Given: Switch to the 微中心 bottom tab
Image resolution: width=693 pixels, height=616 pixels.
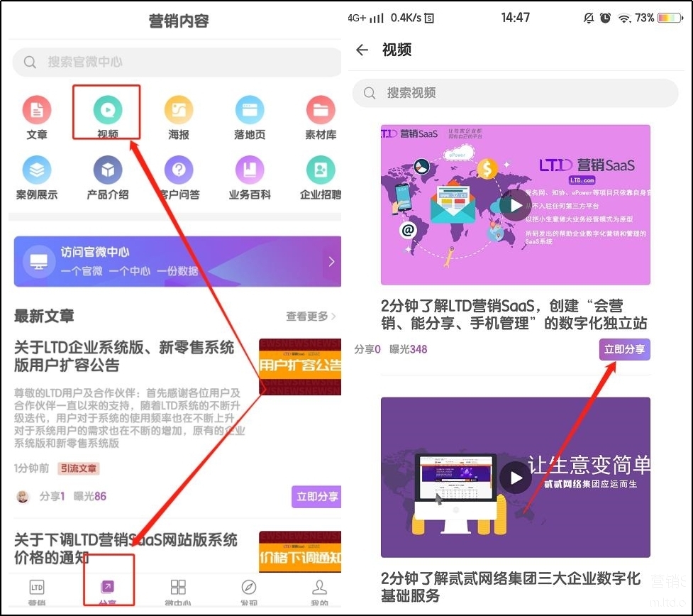Looking at the screenshot, I should click(178, 591).
